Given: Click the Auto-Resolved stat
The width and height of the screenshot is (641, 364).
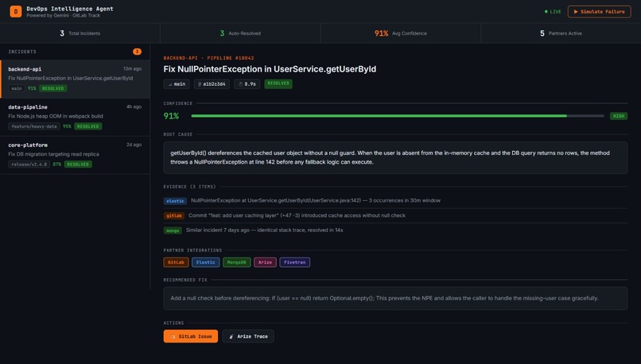Looking at the screenshot, I should point(240,33).
